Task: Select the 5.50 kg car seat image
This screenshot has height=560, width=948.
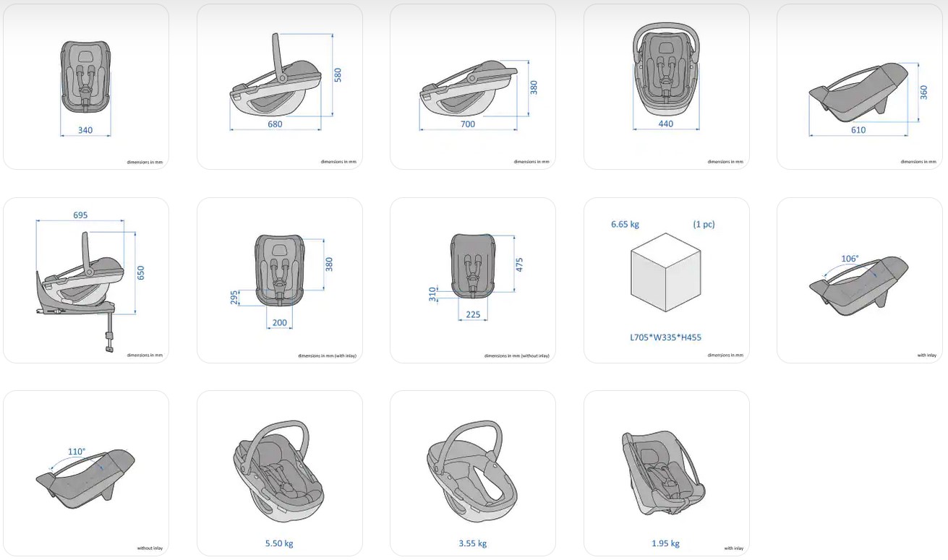Action: pos(279,473)
